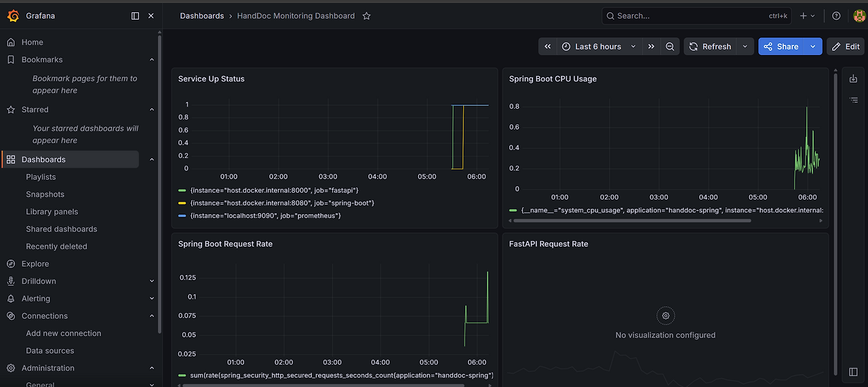Expand the Drilldown menu section

pyautogui.click(x=152, y=281)
